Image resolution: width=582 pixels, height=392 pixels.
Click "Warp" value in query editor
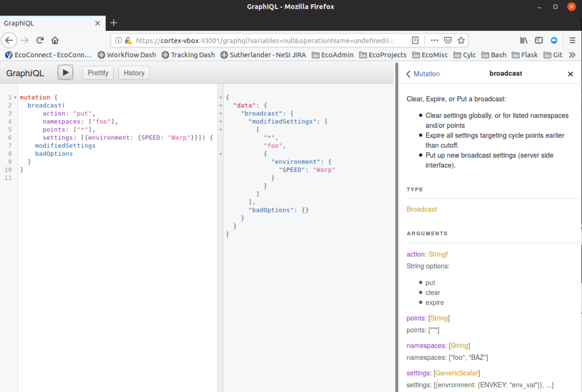179,138
